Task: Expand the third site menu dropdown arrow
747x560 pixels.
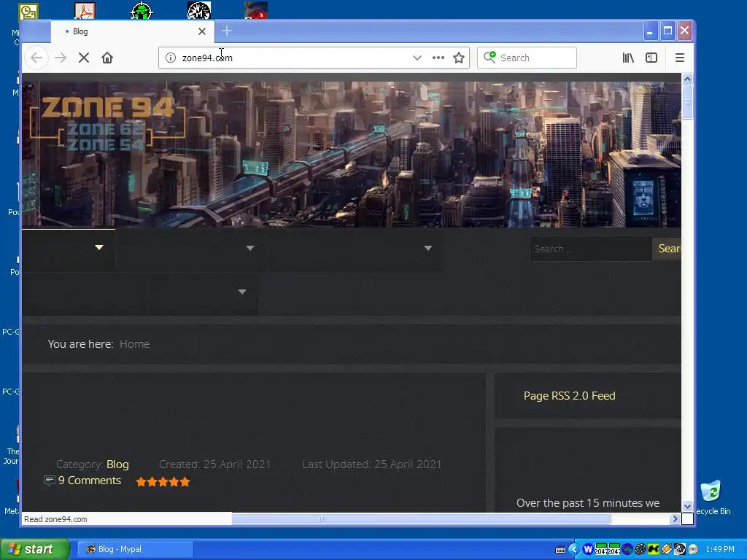Action: [427, 248]
